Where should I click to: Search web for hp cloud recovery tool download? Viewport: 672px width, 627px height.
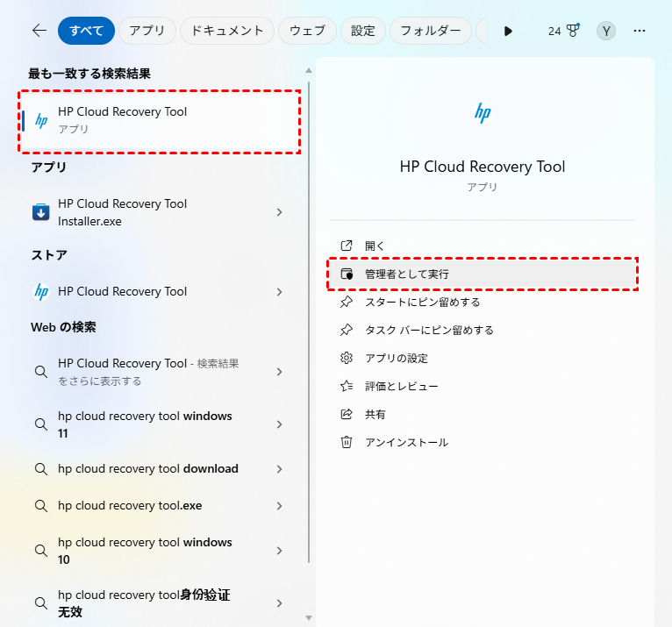tap(160, 469)
